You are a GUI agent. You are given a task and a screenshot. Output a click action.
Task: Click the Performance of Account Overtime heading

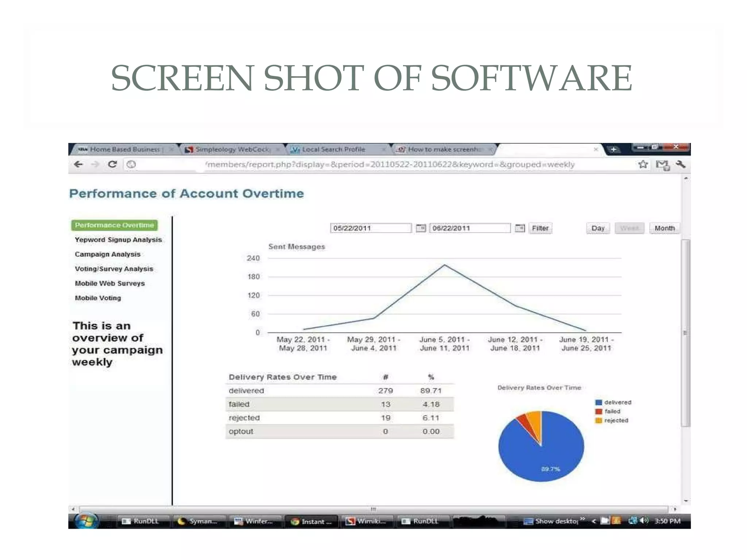(186, 194)
